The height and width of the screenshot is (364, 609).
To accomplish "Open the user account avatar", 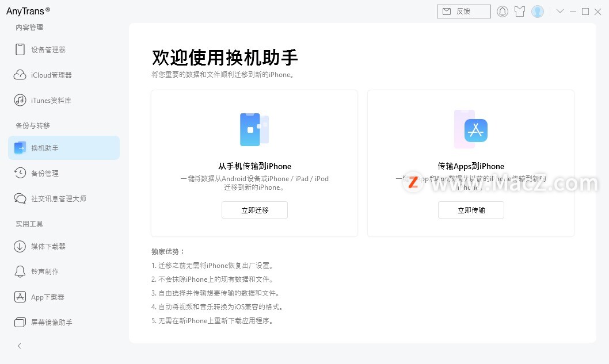I will pos(538,12).
